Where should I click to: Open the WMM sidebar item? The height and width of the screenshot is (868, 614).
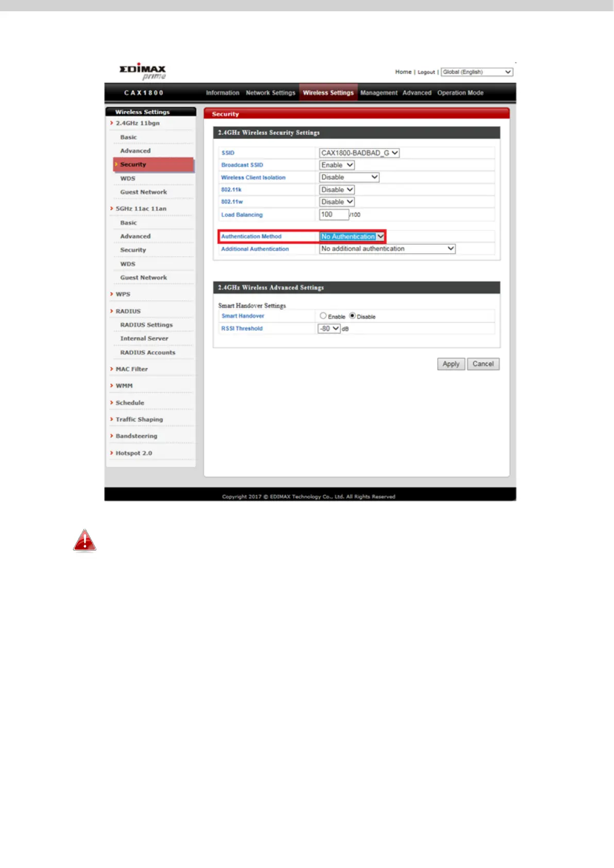point(124,386)
